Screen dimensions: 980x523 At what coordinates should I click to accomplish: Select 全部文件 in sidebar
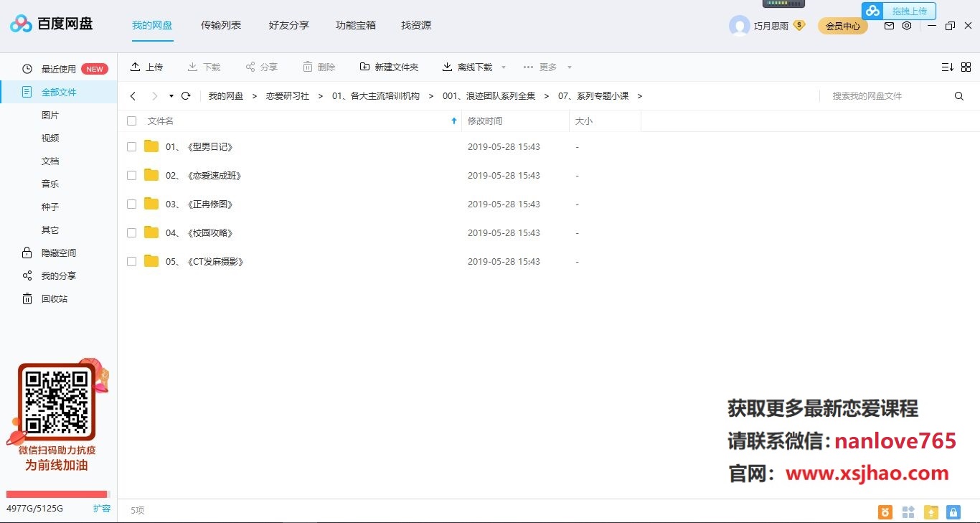[59, 92]
